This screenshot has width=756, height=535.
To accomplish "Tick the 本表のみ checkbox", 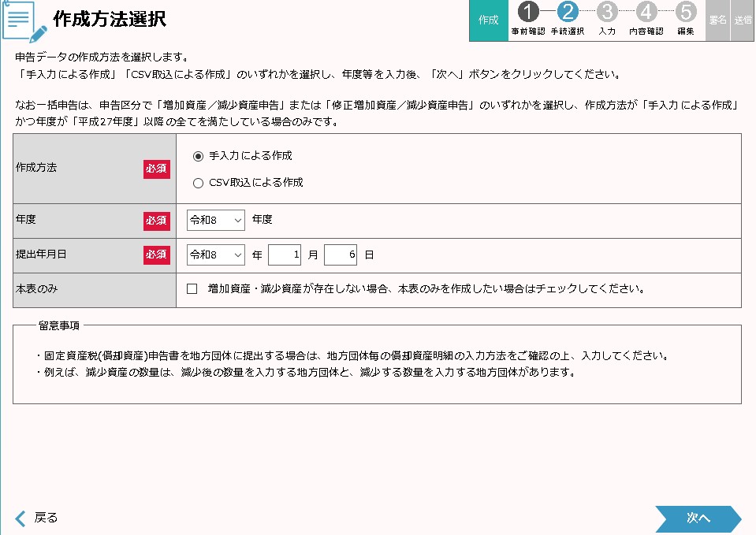I will (x=192, y=289).
